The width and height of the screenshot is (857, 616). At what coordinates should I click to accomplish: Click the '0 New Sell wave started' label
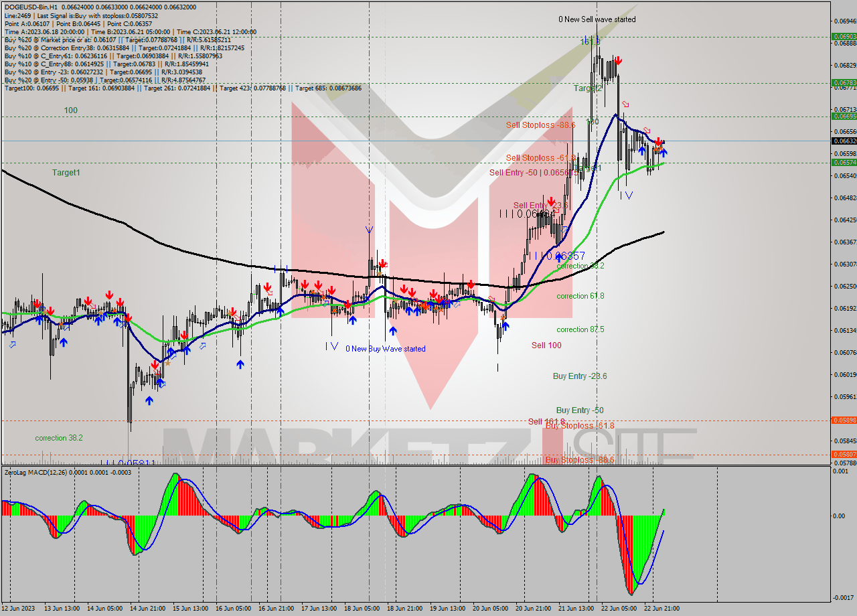tap(597, 19)
